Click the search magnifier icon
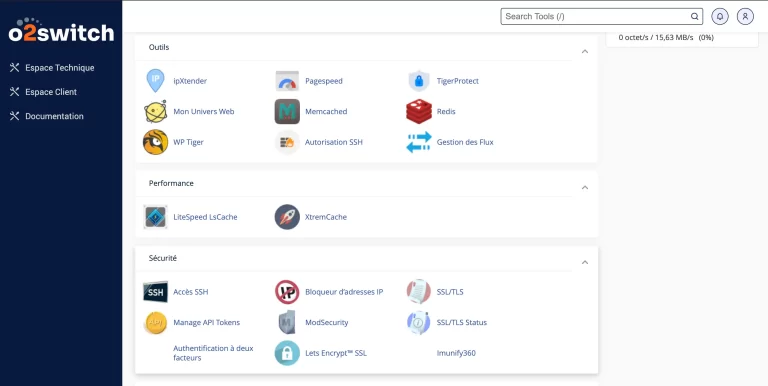This screenshot has width=768, height=386. click(x=695, y=16)
